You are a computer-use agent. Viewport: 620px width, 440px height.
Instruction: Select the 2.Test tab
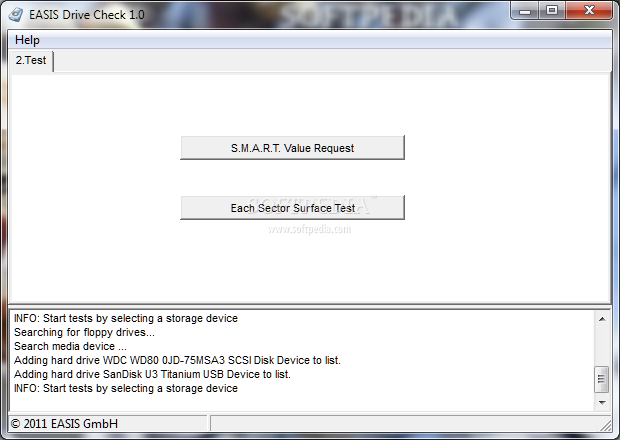pos(31,60)
